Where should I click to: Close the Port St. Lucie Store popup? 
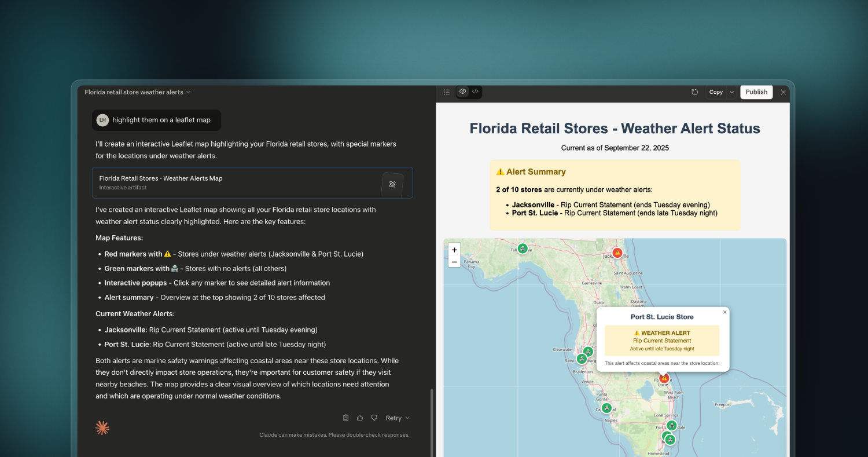[x=724, y=312]
